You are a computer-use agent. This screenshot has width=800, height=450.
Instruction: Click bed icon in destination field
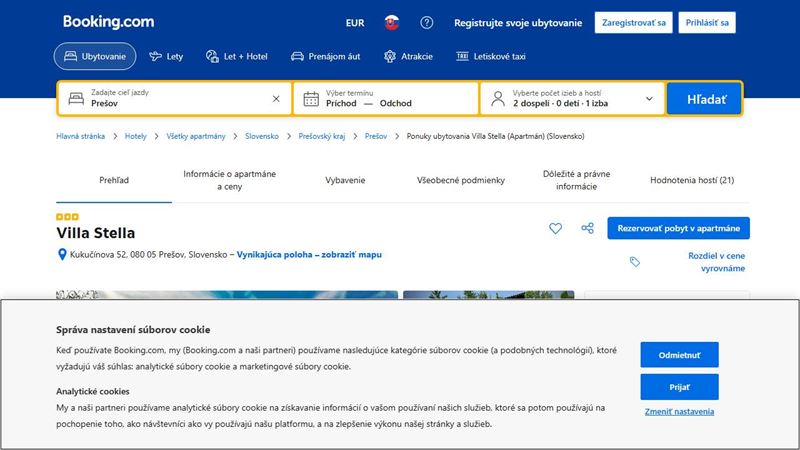coord(76,98)
